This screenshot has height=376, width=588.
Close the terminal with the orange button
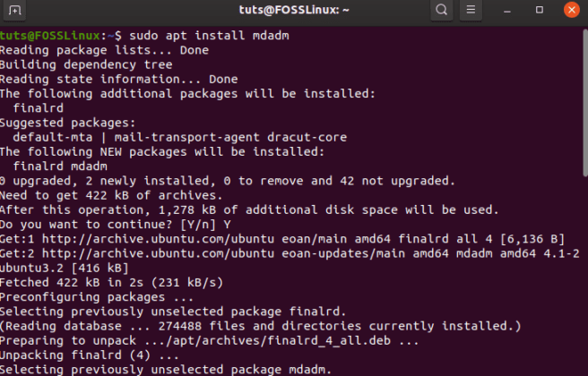point(571,12)
